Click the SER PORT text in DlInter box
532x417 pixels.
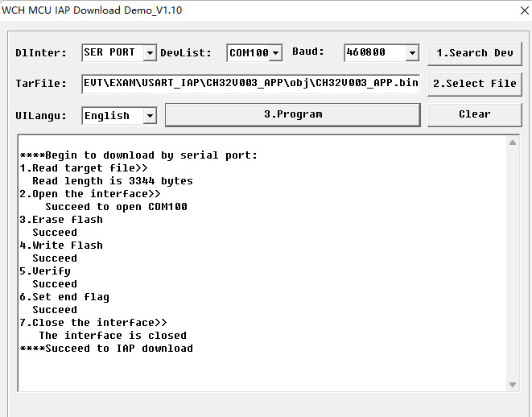point(111,53)
